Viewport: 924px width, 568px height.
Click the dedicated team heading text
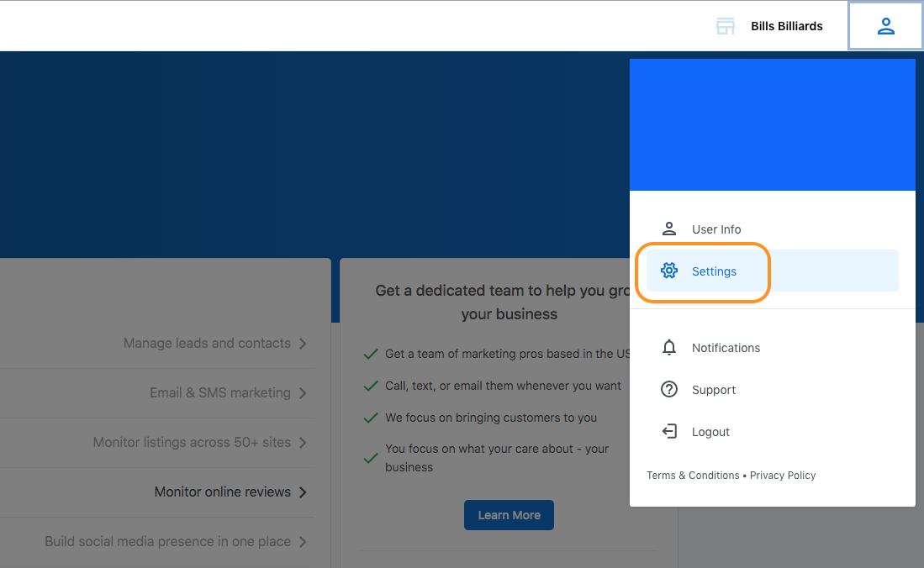503,302
